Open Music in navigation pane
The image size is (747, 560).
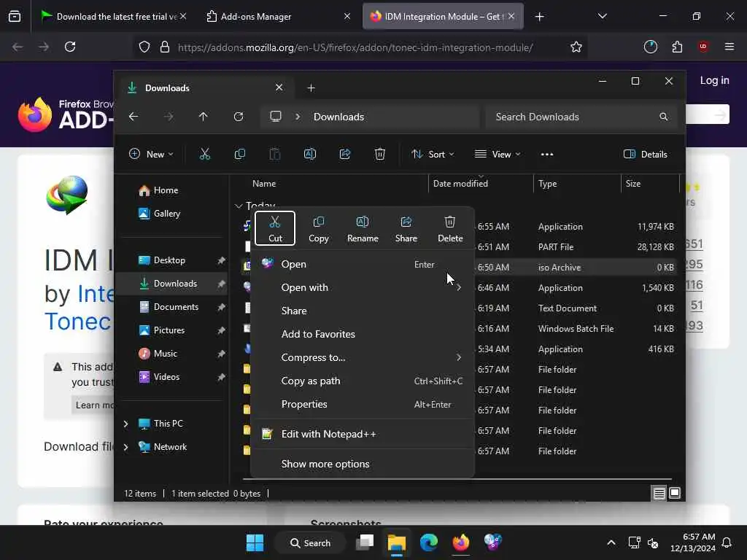click(x=166, y=354)
